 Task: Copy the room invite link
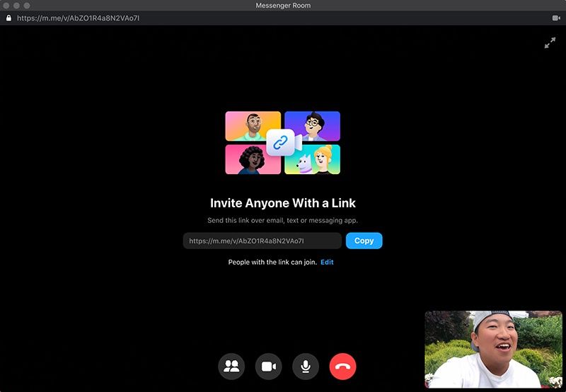tap(364, 241)
